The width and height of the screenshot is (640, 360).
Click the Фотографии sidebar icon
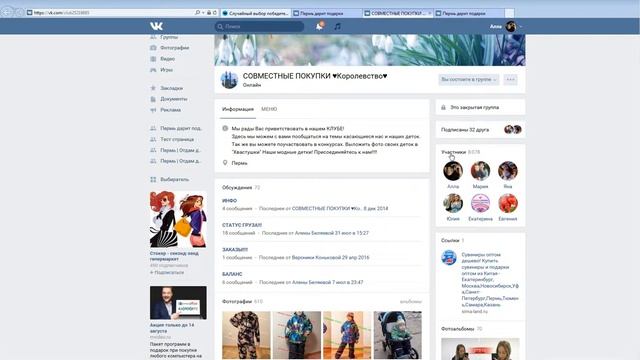pos(153,48)
